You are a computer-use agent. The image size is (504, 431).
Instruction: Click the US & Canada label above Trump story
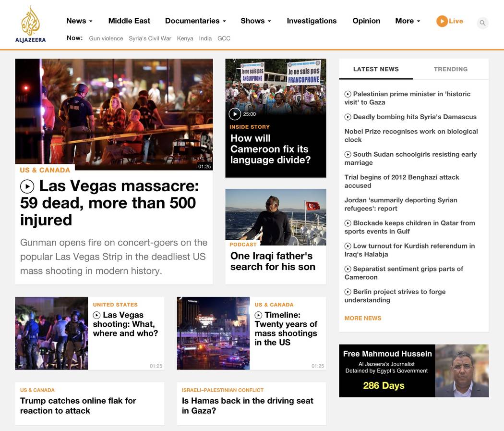[x=37, y=390]
